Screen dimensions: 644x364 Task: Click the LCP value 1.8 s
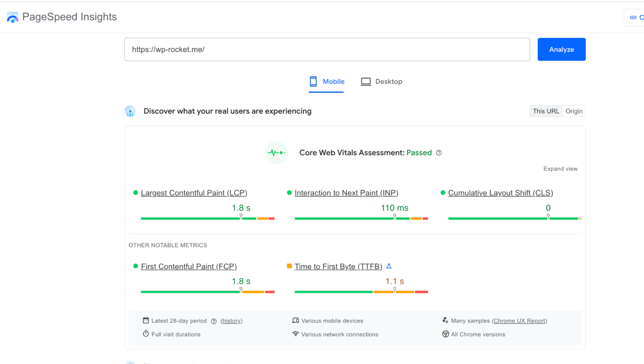click(241, 208)
